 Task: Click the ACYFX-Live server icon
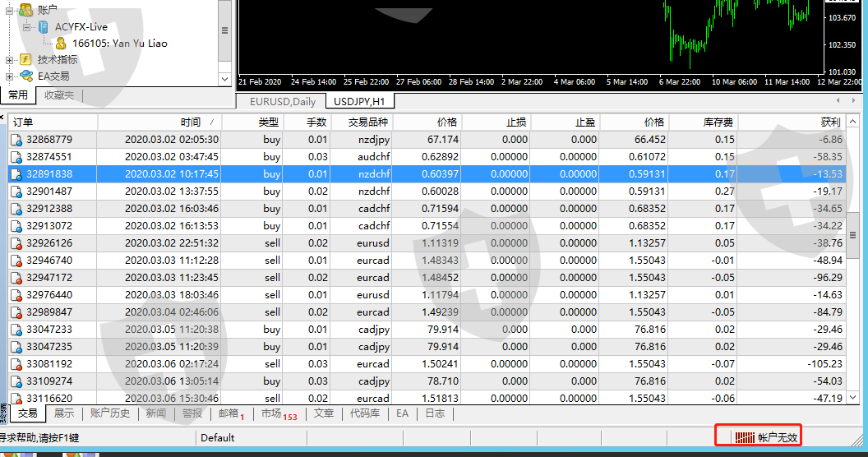point(43,27)
